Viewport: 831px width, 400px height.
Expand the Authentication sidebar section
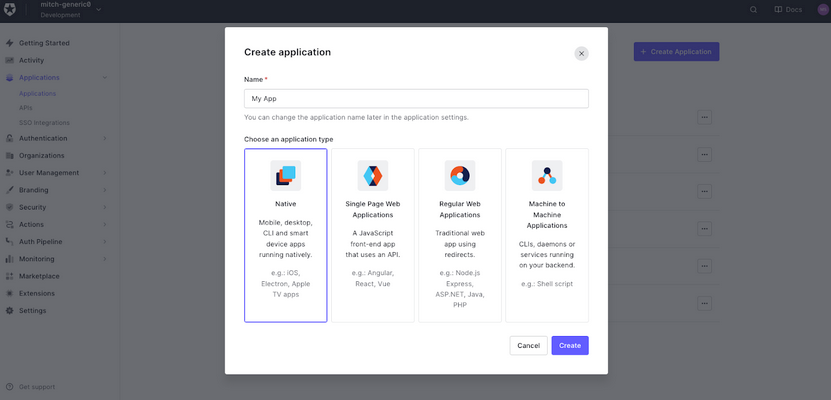[105, 138]
